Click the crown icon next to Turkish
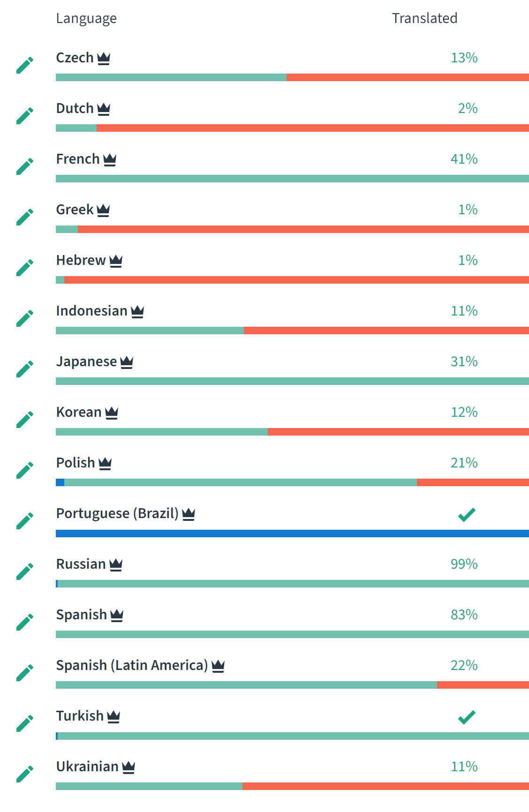Screen dimensions: 529x812 (113, 717)
